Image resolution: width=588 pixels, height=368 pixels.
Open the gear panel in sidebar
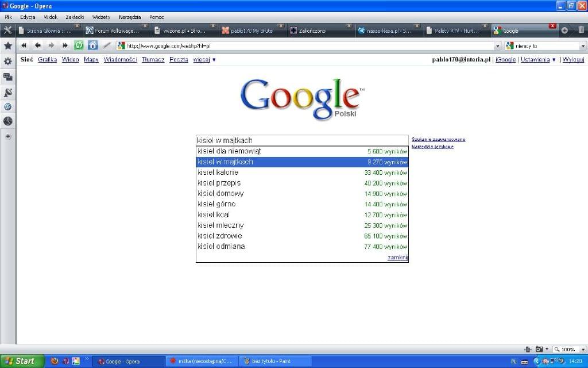tap(8, 61)
